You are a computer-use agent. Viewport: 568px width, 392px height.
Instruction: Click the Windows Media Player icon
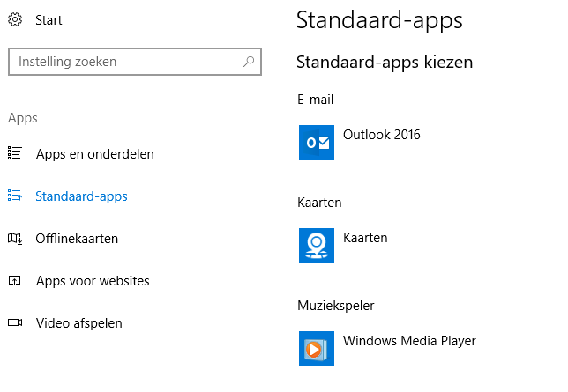(x=317, y=348)
